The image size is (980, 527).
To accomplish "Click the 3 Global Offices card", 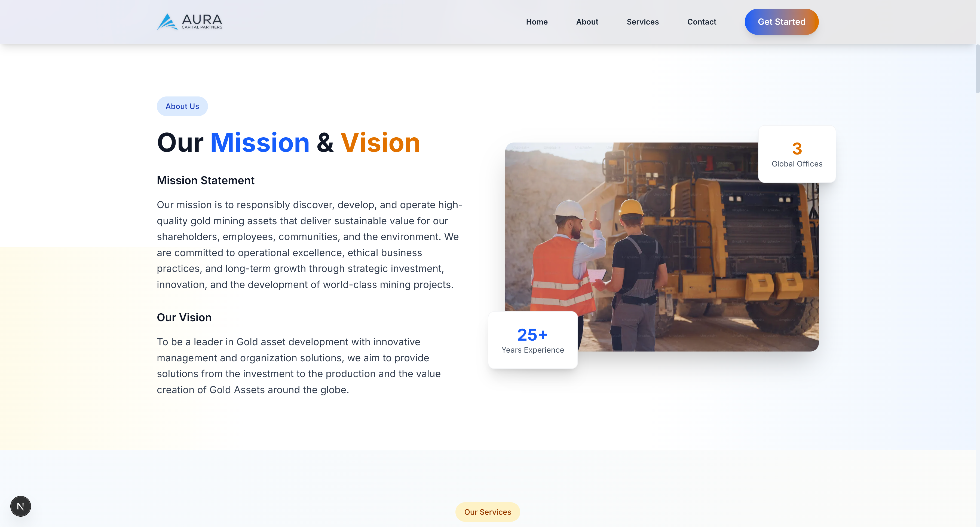I will [797, 154].
